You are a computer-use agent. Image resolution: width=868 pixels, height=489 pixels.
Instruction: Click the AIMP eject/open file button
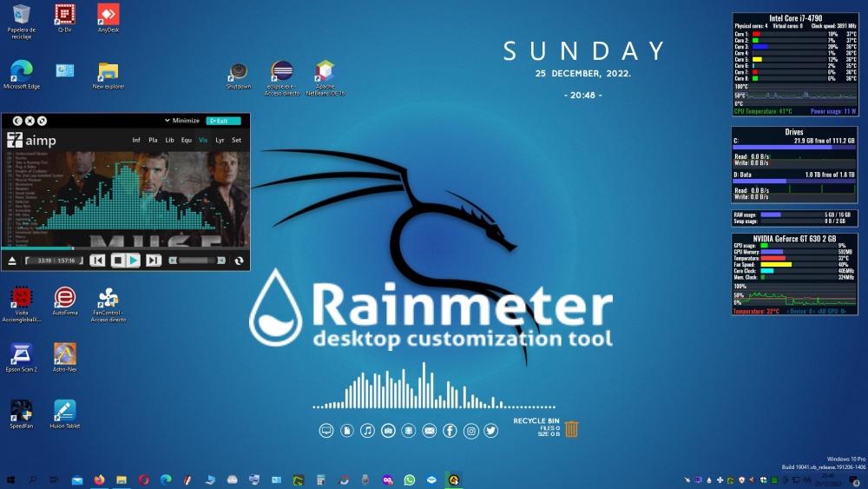(x=11, y=261)
